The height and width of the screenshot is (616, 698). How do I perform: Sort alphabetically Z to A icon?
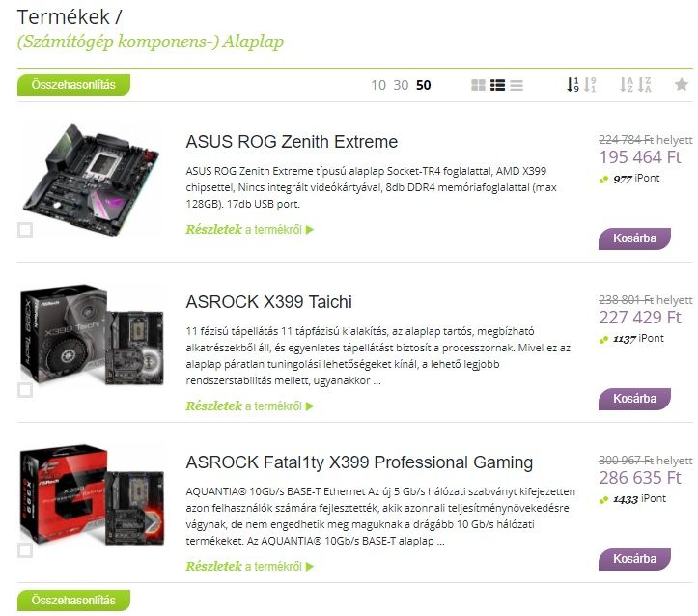[x=644, y=85]
